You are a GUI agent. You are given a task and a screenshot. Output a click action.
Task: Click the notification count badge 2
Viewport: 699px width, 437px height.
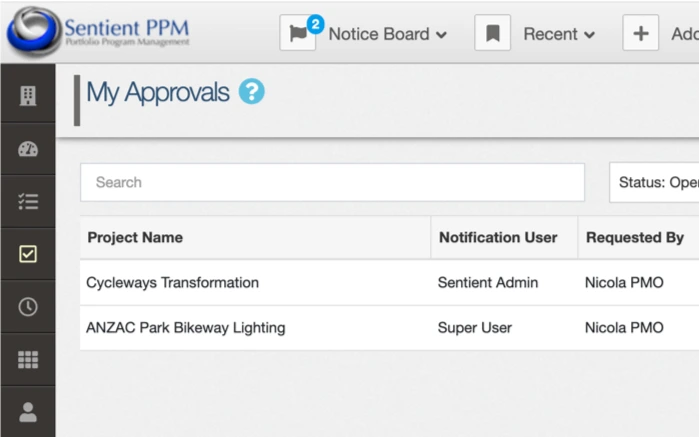[316, 24]
